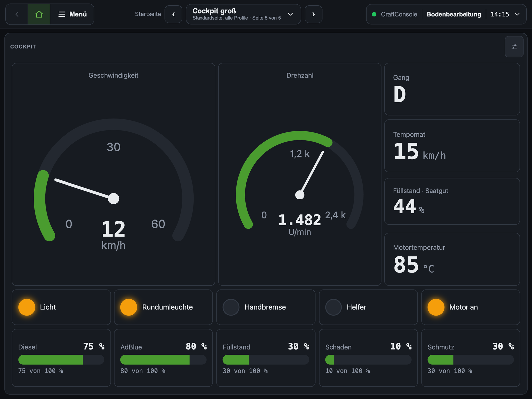Click the Geschwindigkeit gauge title
Image resolution: width=532 pixels, height=399 pixels.
tap(113, 75)
